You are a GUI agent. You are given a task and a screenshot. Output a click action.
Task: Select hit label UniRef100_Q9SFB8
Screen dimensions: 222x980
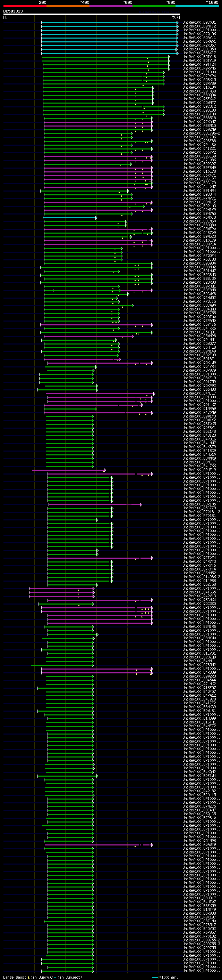point(199,141)
